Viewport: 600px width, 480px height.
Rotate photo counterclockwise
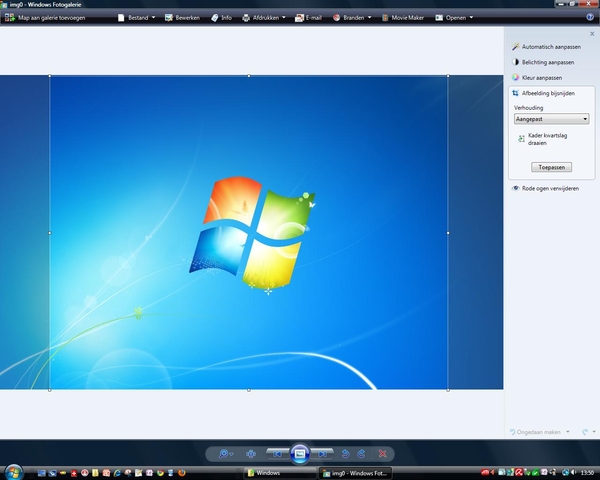[x=345, y=454]
